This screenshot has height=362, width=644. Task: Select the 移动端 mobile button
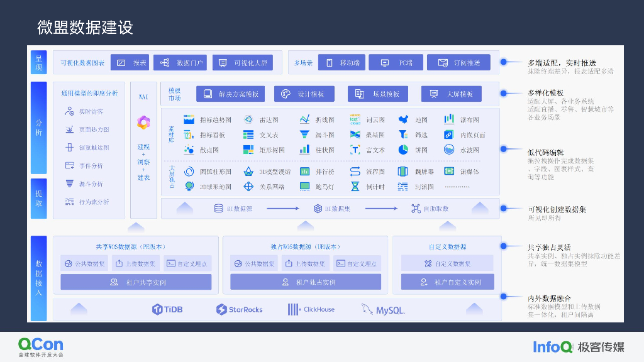(x=341, y=62)
